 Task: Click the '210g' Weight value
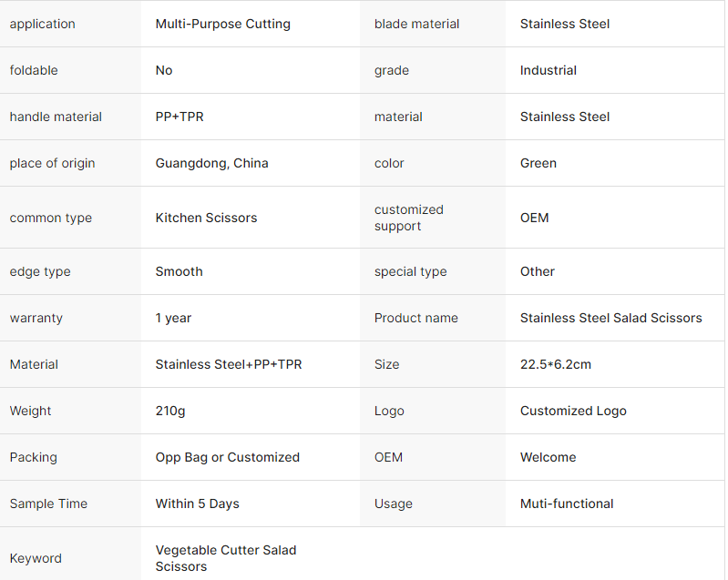(170, 411)
